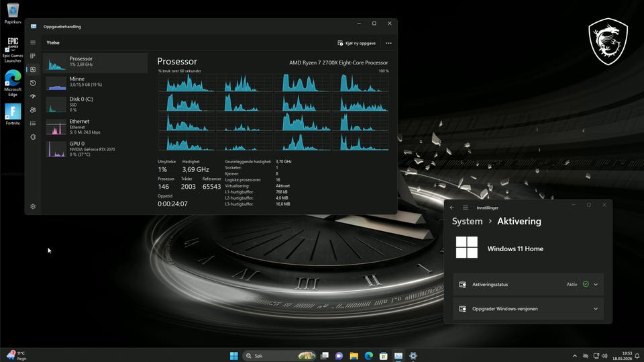Screen dimensions: 644x362
Task: Open Microsoft Edge desktop shortcut
Action: tap(13, 83)
